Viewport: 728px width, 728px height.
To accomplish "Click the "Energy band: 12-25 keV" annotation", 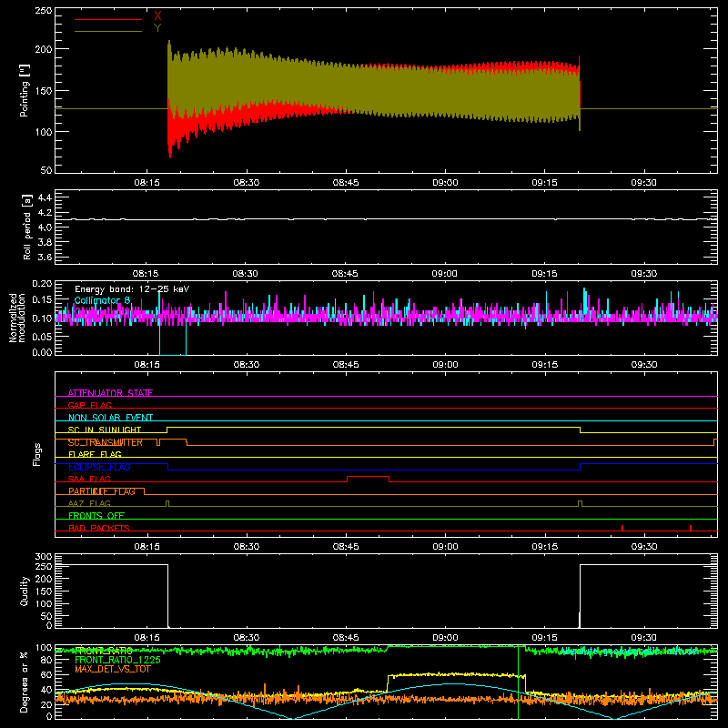I will pos(132,289).
